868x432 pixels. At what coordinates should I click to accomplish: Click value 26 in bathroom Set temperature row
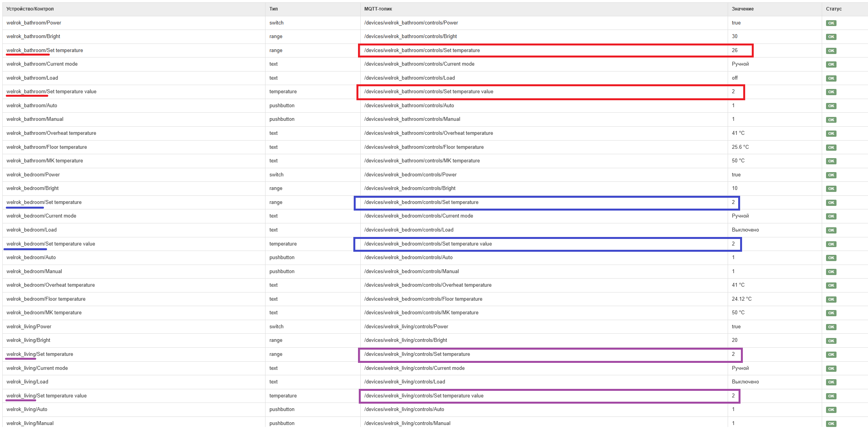coord(734,51)
